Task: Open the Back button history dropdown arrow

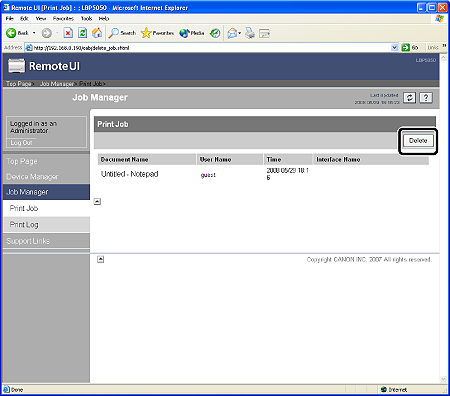Action: coord(34,33)
